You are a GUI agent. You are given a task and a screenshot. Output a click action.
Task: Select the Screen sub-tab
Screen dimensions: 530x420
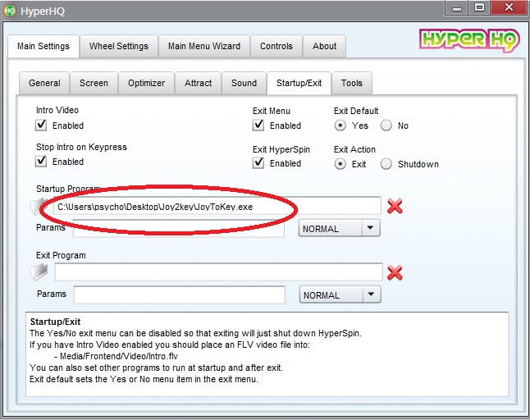(94, 83)
